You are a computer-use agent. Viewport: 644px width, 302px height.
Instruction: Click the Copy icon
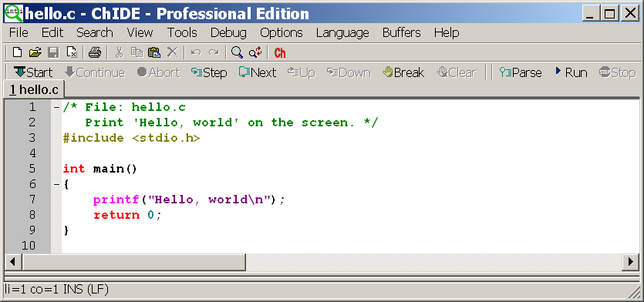(137, 52)
